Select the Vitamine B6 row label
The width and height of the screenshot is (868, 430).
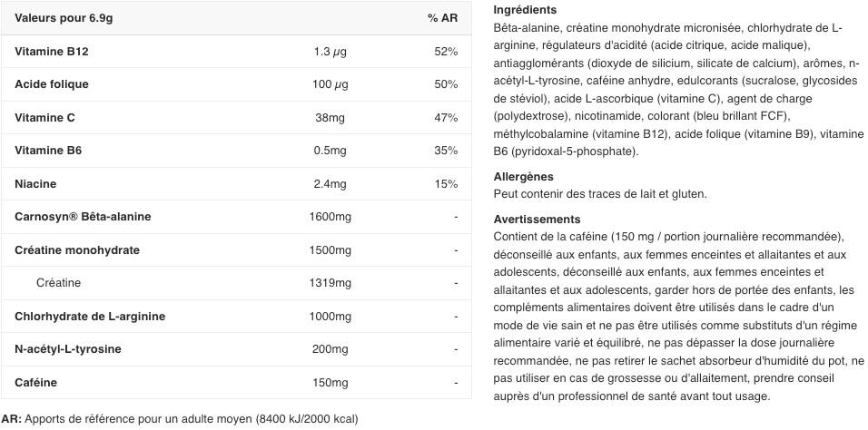[x=48, y=151]
